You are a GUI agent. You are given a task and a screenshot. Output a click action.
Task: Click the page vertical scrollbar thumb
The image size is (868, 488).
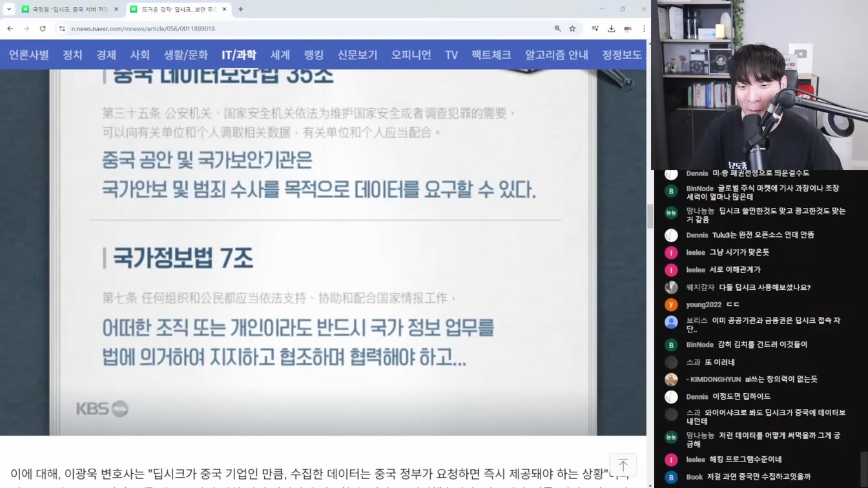pos(650,216)
